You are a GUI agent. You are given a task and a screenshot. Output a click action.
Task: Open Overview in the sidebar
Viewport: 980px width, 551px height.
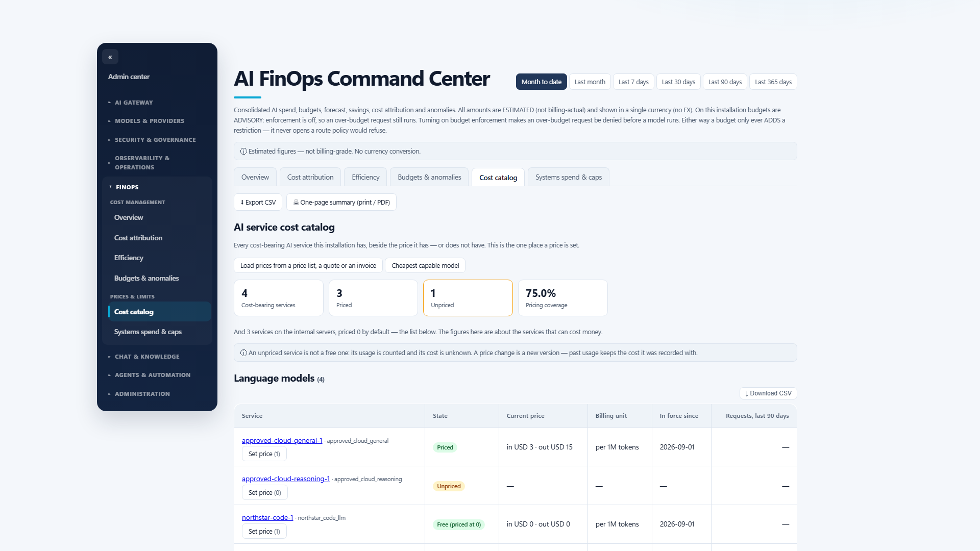click(159, 217)
